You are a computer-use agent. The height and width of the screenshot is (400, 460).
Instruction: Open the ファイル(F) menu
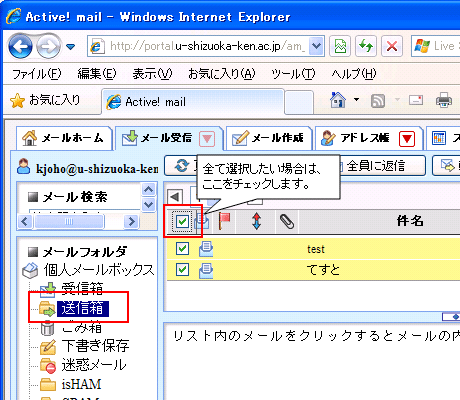click(x=37, y=74)
